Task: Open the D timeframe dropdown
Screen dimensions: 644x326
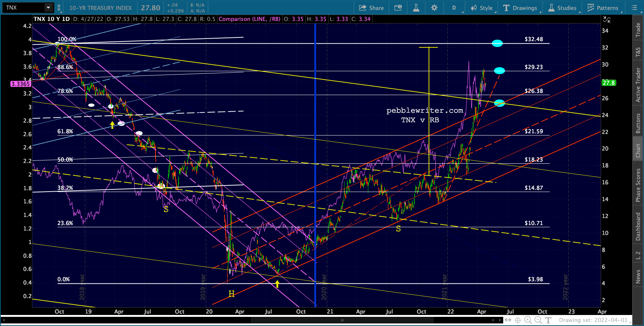Action: 454,8
